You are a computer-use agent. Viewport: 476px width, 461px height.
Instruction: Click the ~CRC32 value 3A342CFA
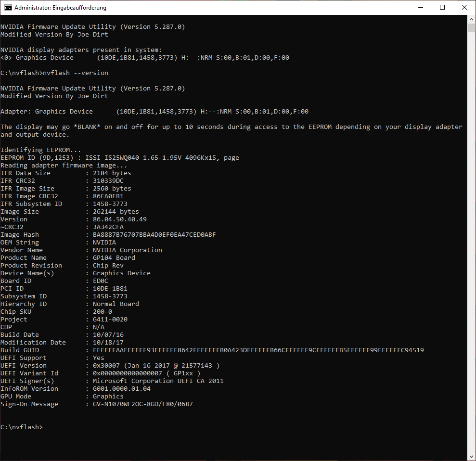tap(108, 227)
